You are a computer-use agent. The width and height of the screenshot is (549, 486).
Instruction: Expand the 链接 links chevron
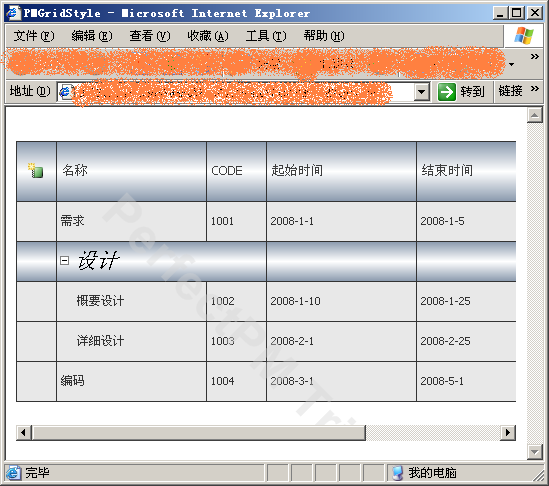click(535, 89)
